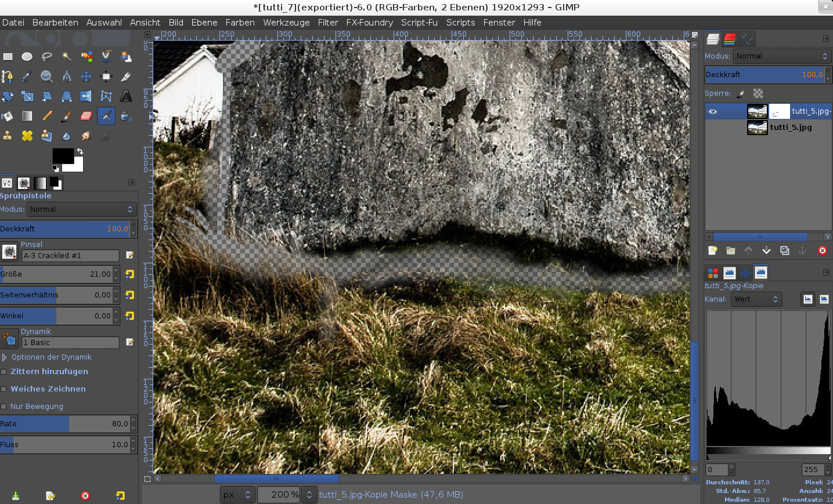833x504 pixels.
Task: Enable the Zittern hinzufügen checkbox
Action: click(x=4, y=372)
